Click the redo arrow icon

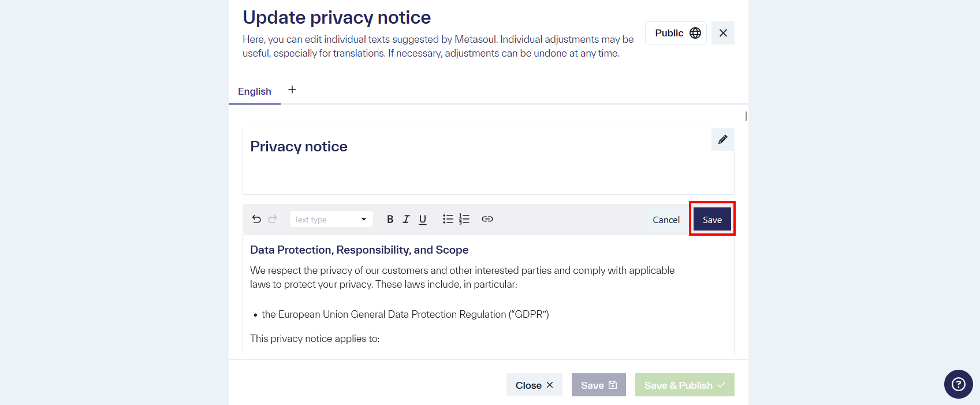[x=273, y=219]
